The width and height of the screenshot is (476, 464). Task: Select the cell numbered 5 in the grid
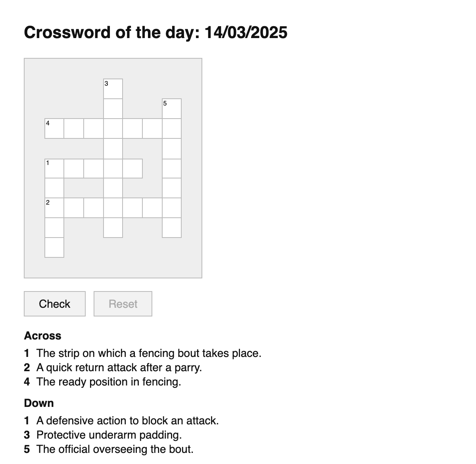tap(172, 108)
